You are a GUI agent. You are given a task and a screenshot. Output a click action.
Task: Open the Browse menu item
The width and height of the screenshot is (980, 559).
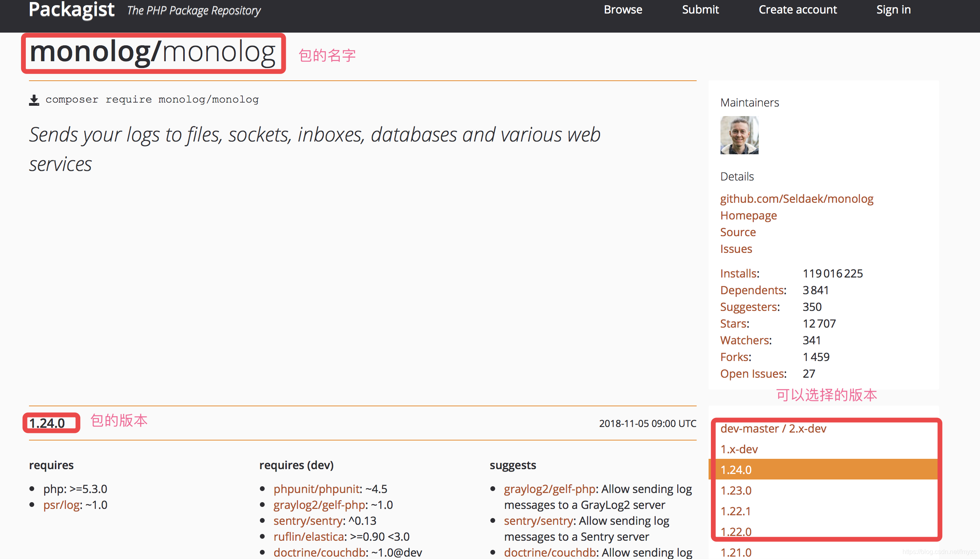(x=623, y=10)
